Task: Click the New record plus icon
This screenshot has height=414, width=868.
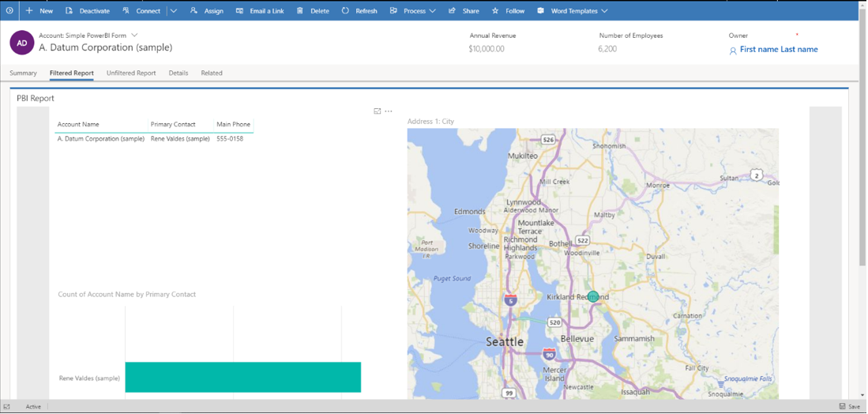Action: click(x=29, y=10)
